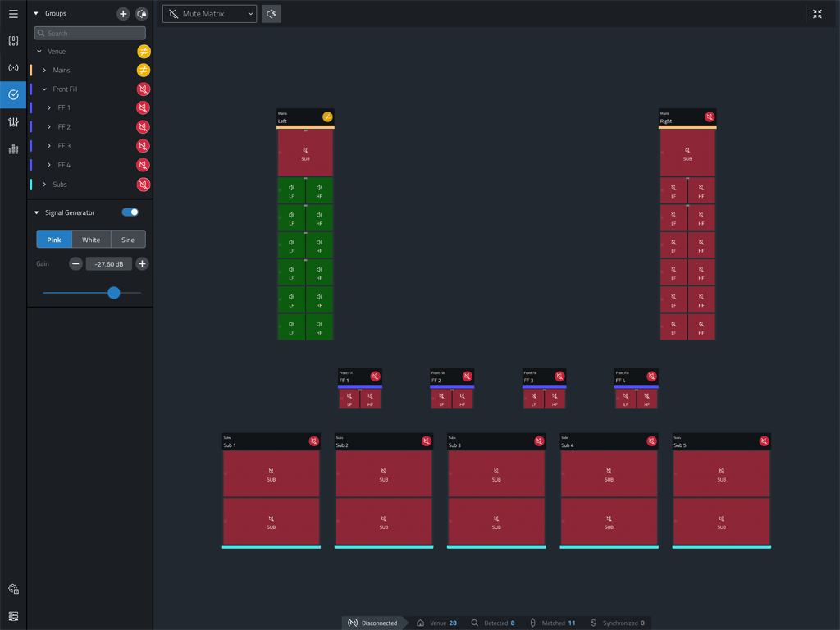840x630 pixels.
Task: Click the solo speaker icon beside Mute Matrix
Action: pos(272,14)
